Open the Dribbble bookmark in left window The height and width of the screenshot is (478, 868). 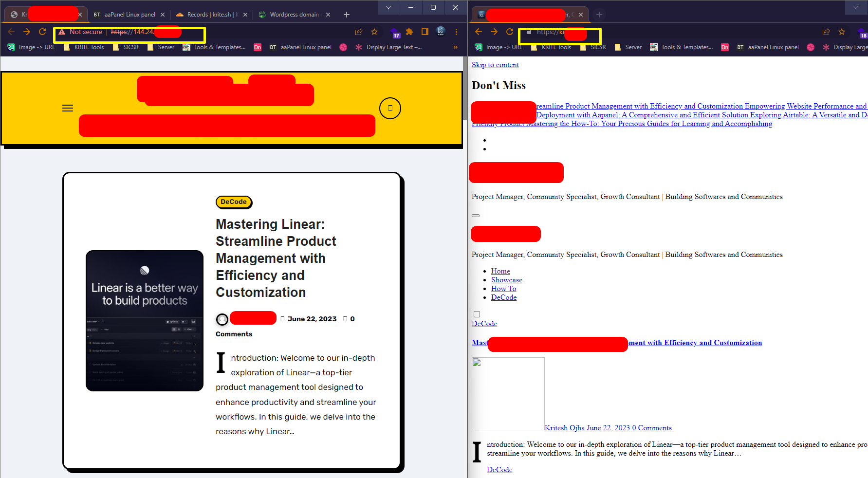(x=343, y=47)
